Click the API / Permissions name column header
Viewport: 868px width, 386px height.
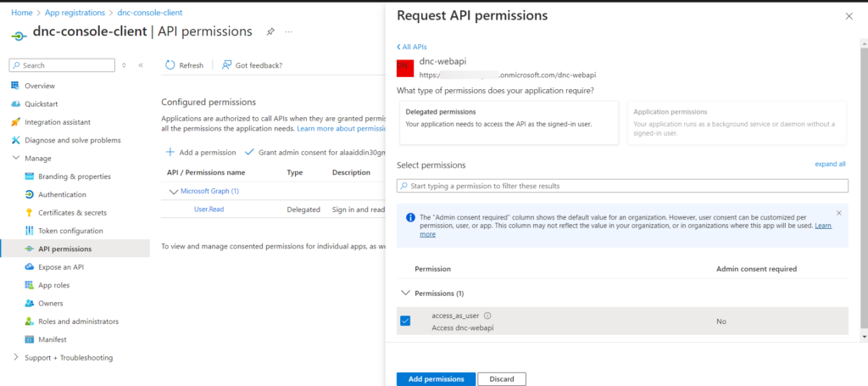click(x=206, y=172)
